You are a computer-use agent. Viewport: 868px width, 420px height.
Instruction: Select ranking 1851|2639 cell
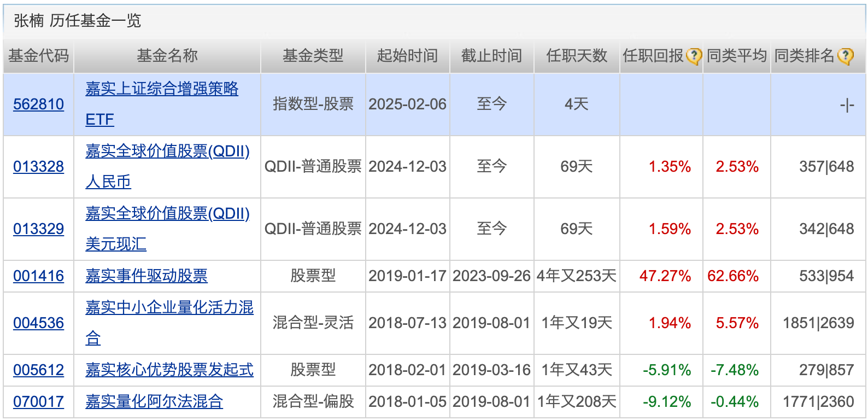coord(819,323)
